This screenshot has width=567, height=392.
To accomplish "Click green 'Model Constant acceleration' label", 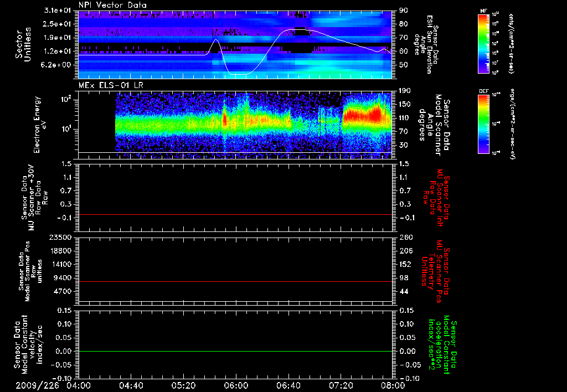I will point(442,345).
